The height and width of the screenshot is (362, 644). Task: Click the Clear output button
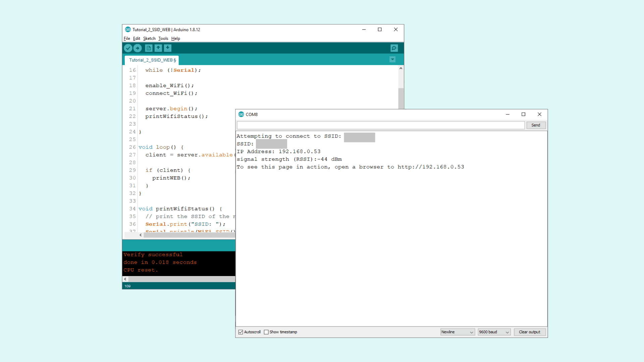click(529, 332)
